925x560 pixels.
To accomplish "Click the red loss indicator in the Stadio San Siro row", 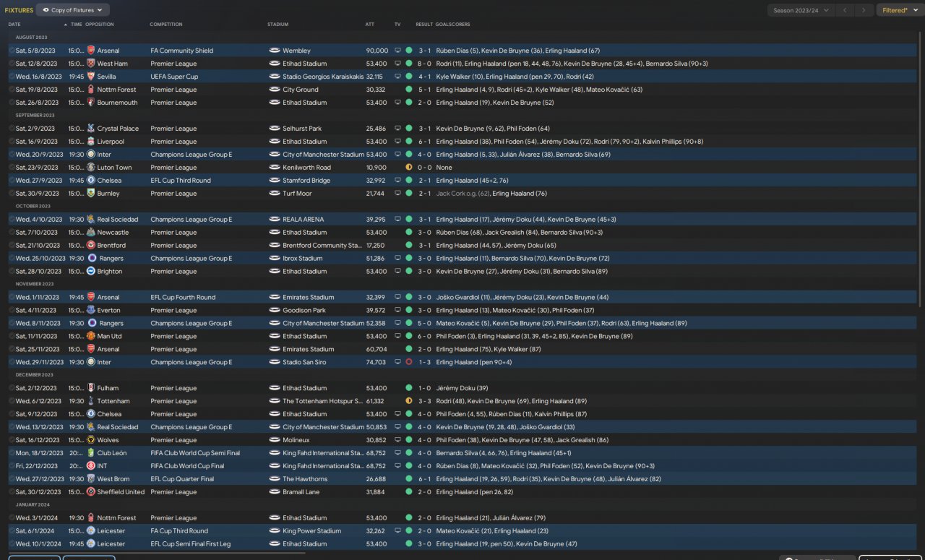I will [409, 363].
